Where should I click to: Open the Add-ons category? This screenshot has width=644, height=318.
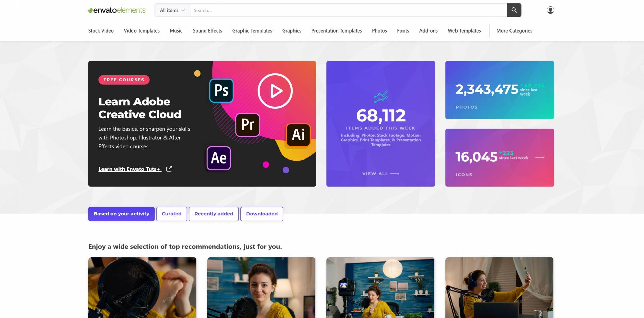[x=428, y=30]
